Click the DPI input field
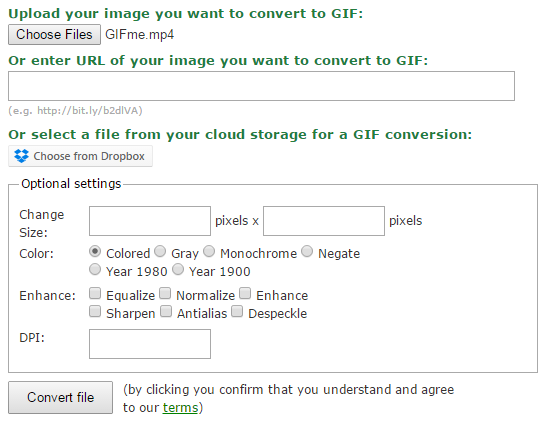The image size is (549, 435). tap(150, 344)
